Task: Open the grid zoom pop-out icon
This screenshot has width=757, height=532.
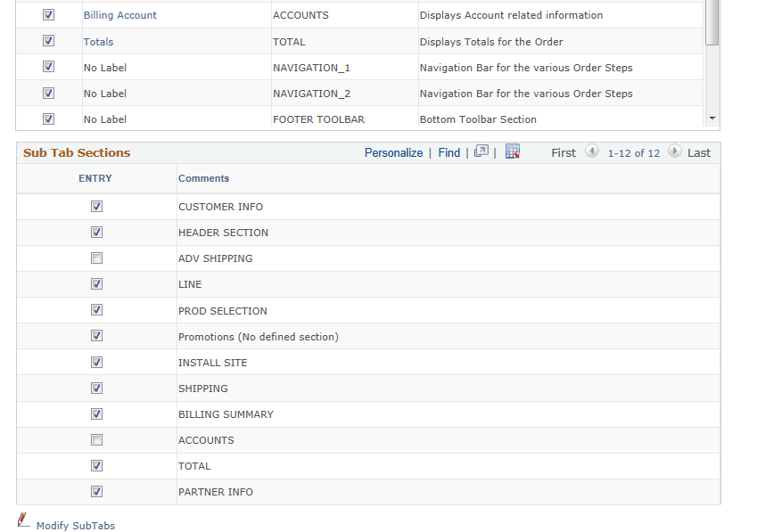Action: (481, 151)
